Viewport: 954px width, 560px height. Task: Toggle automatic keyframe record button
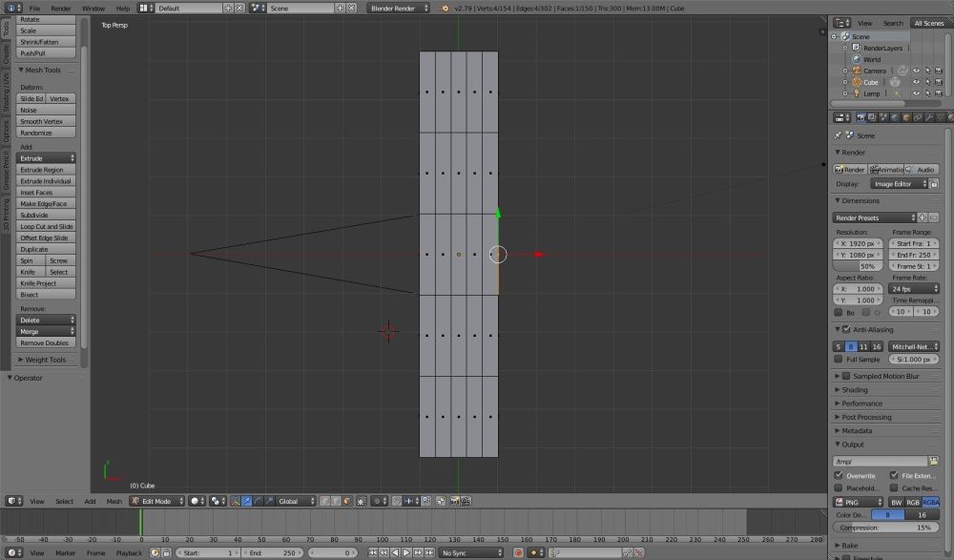pos(518,552)
